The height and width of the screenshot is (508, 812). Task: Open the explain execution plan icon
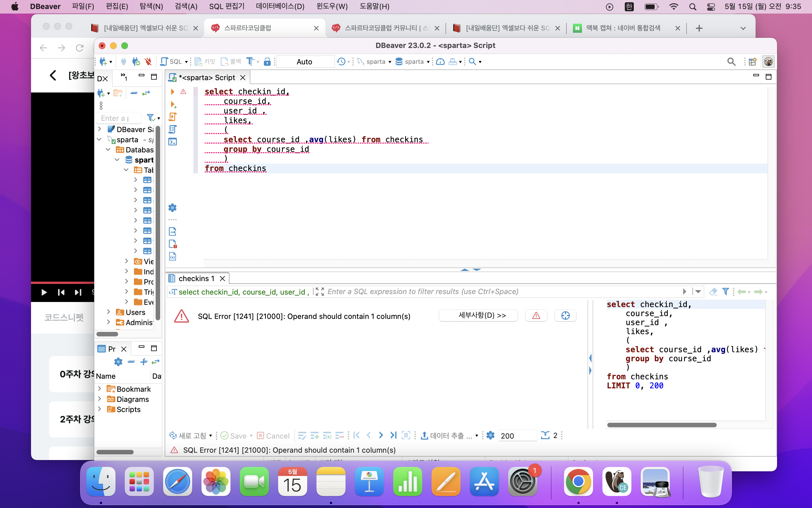pyautogui.click(x=173, y=129)
